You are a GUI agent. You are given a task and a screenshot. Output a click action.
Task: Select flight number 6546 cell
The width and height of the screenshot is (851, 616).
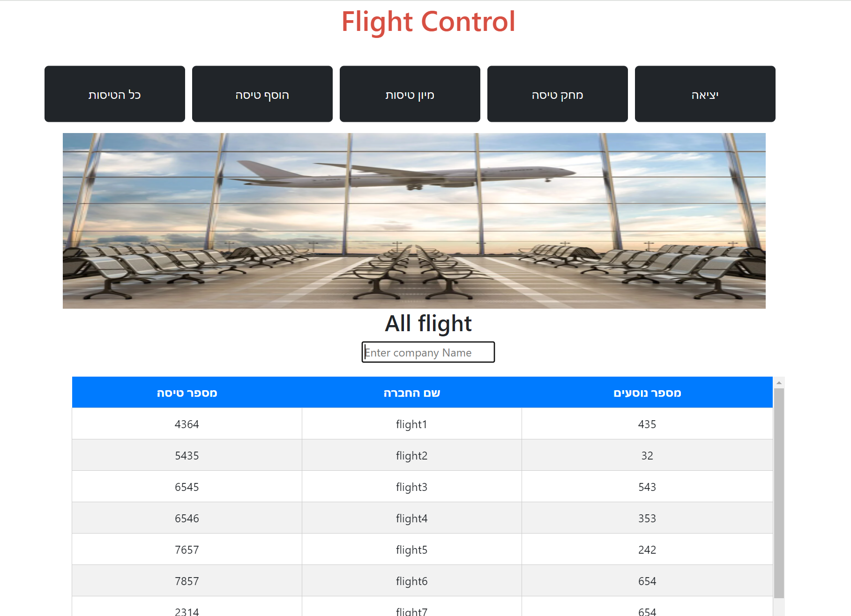187,518
